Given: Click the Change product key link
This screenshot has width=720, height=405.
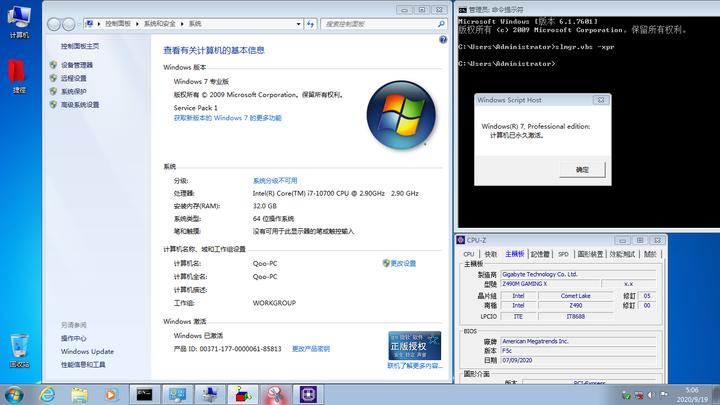Looking at the screenshot, I should (311, 349).
